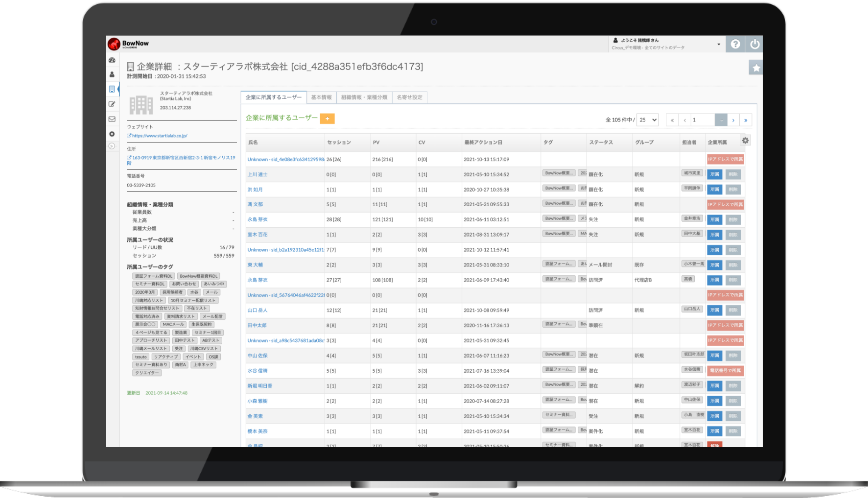Open the per-page count dropdown showing 25

coord(647,120)
